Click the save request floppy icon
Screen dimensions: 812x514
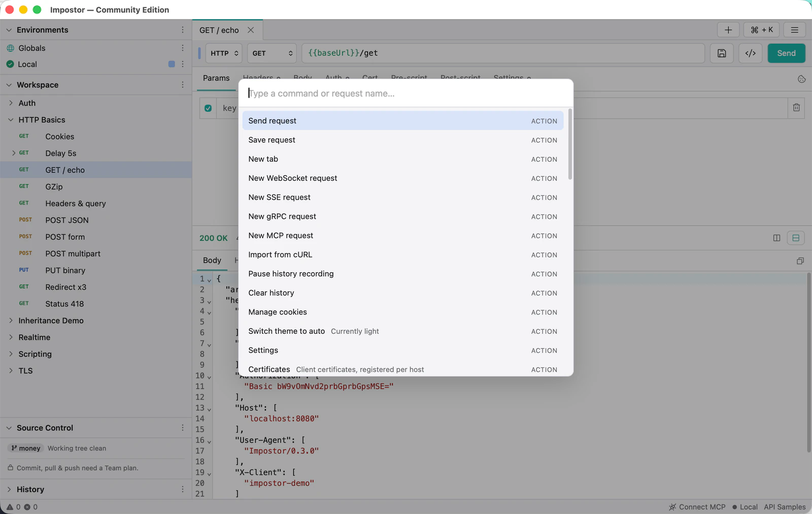click(722, 53)
